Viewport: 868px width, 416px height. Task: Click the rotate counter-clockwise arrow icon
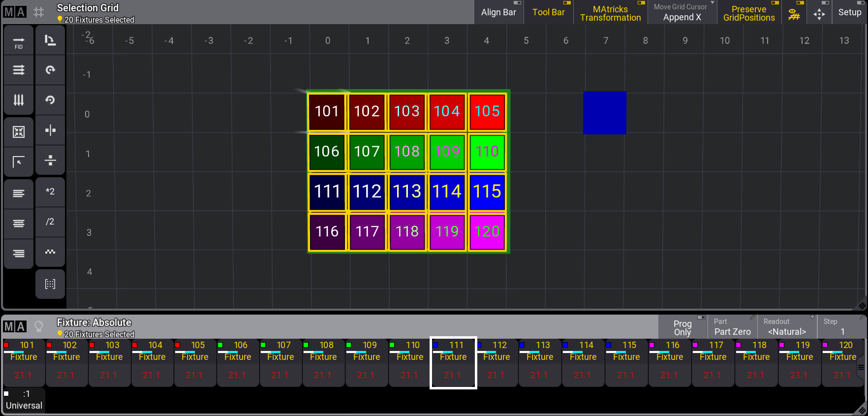click(50, 100)
